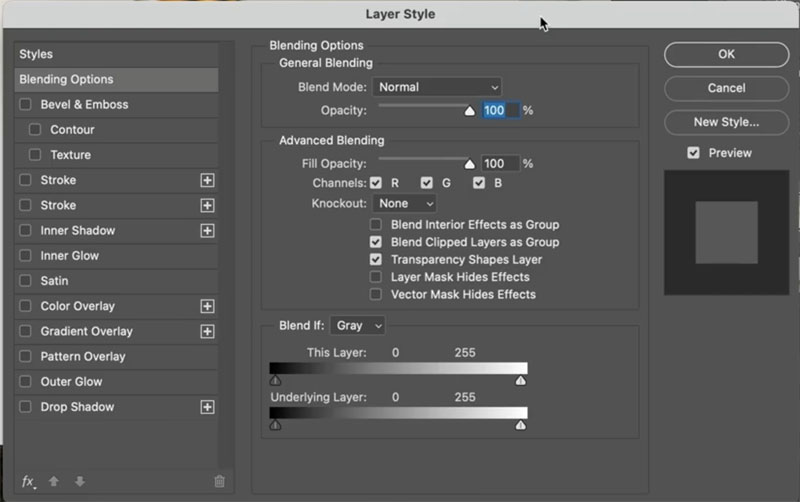Enable the Bevel & Emboss checkbox
The image size is (800, 502).
point(25,105)
